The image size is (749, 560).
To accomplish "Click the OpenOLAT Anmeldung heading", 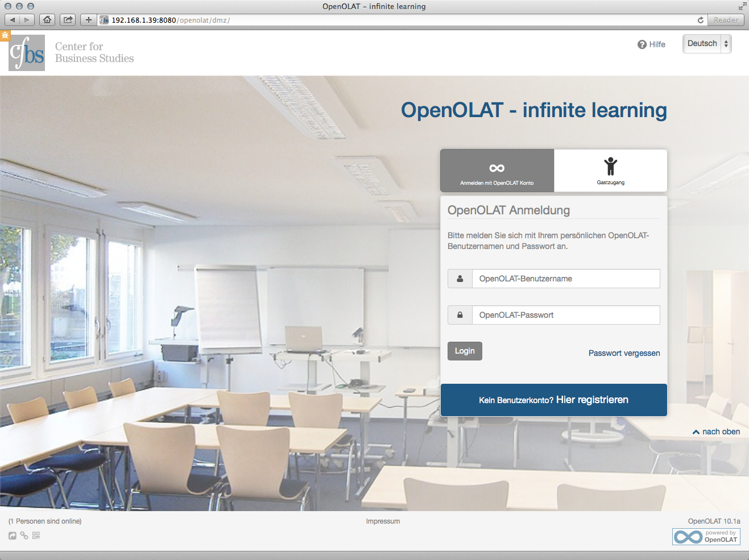I will pyautogui.click(x=508, y=210).
